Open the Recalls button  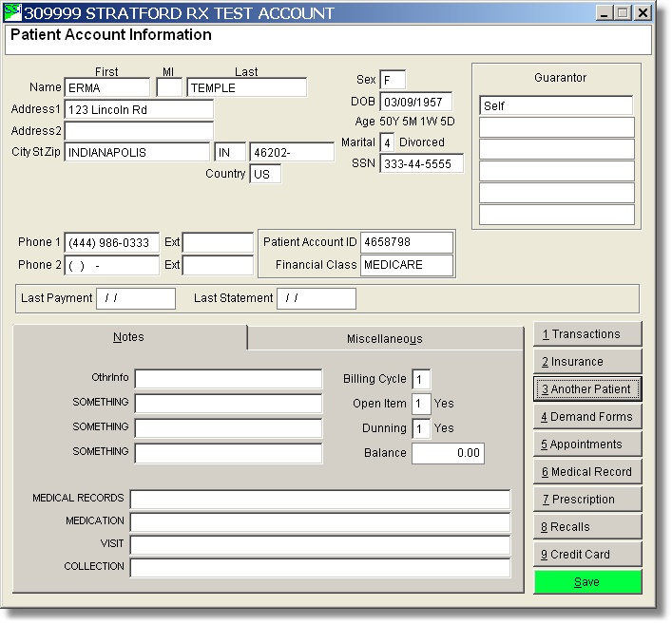coord(587,527)
